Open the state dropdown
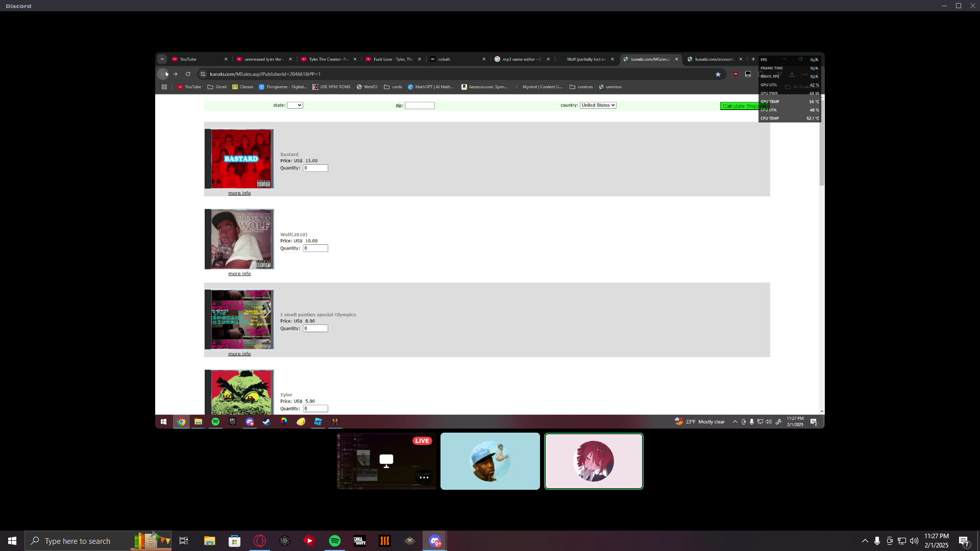 tap(295, 105)
